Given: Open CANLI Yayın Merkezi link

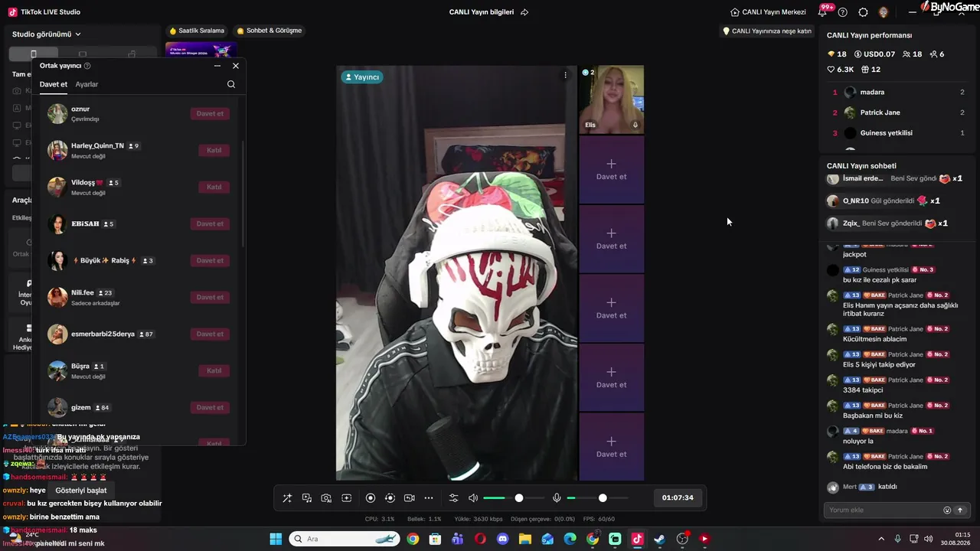Looking at the screenshot, I should point(768,12).
